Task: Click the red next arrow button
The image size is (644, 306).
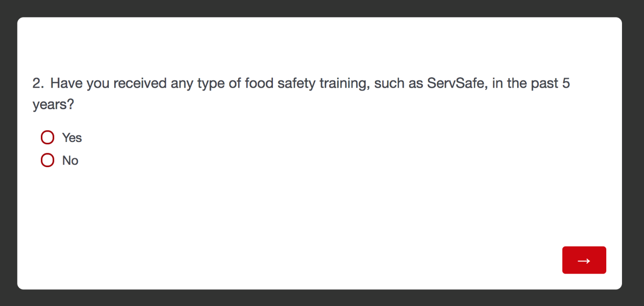Action: pos(584,260)
